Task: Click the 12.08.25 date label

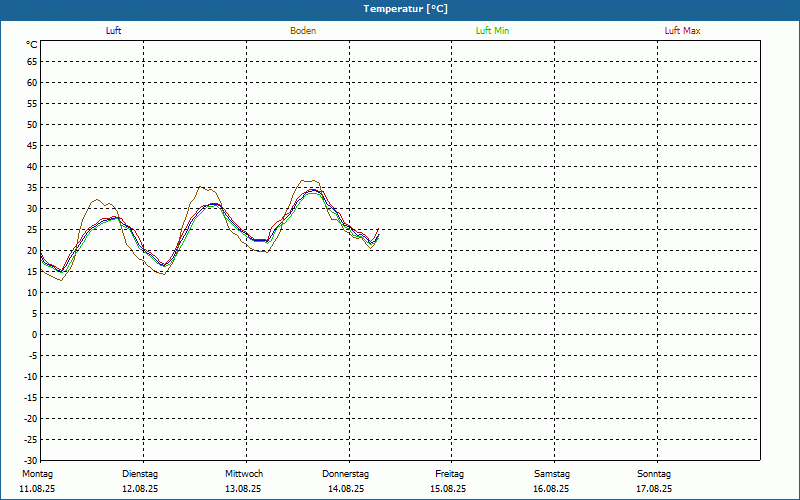Action: pos(140,489)
